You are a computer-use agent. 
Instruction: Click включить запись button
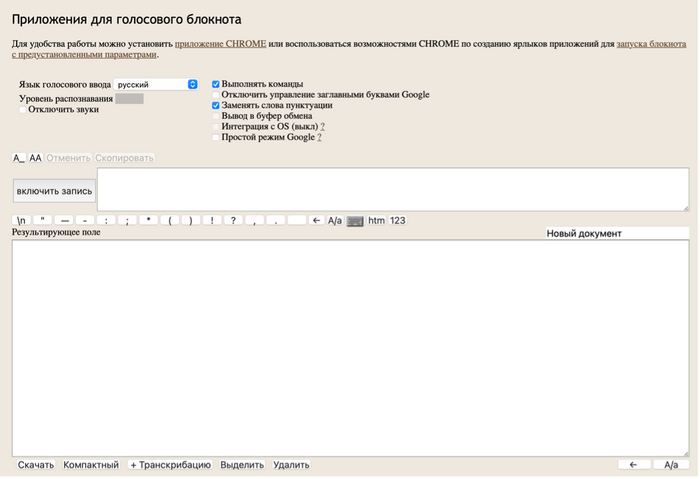[54, 191]
